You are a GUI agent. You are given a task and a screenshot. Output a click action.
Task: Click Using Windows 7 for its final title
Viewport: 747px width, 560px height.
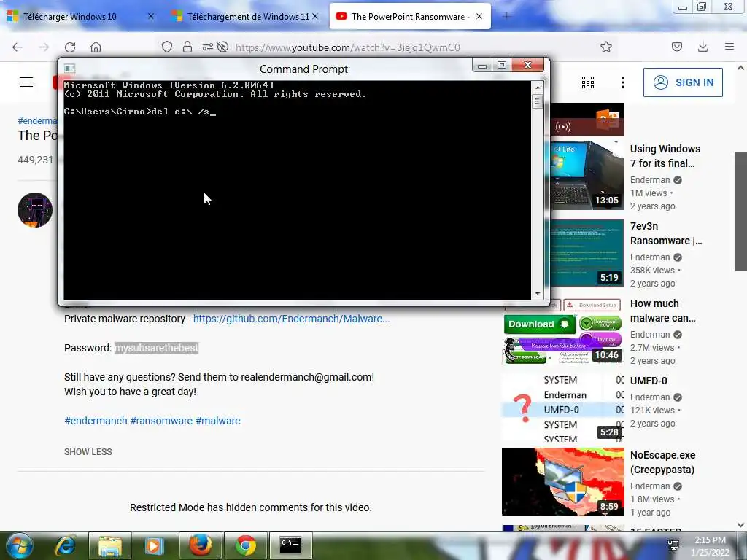[665, 156]
